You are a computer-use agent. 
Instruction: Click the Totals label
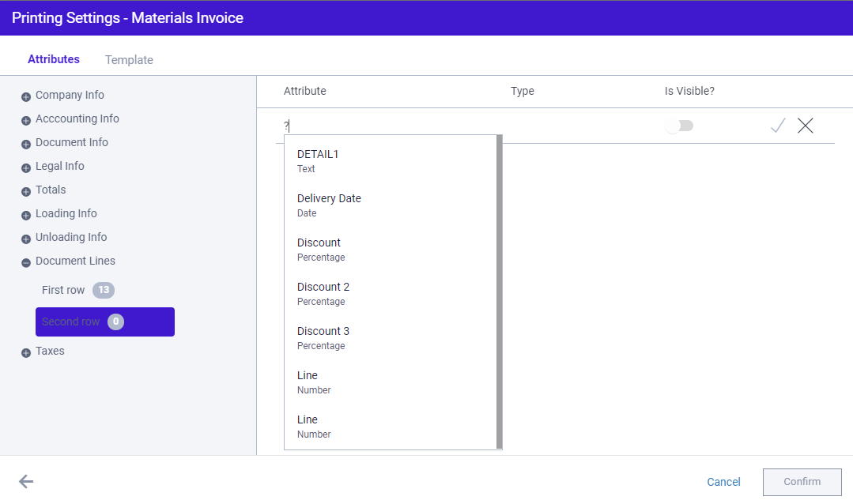point(51,190)
